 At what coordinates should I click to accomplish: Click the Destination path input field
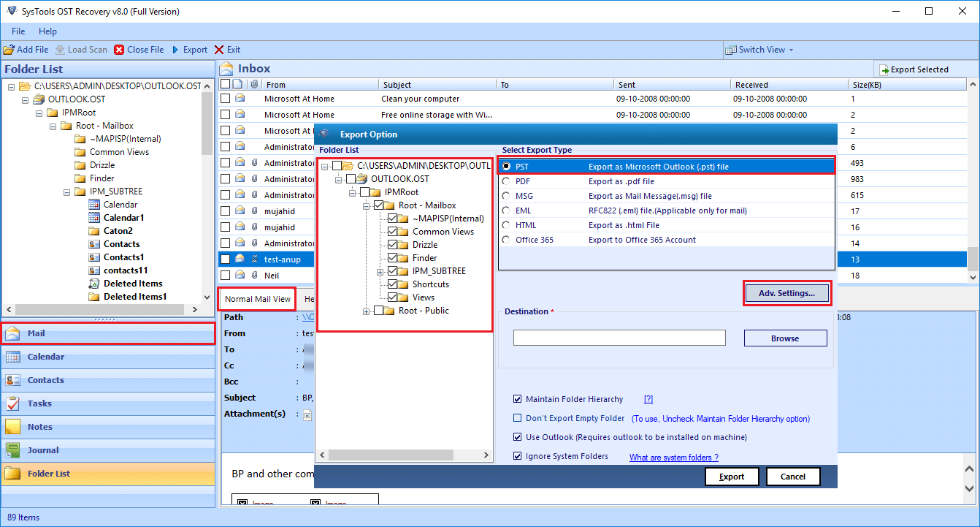(619, 338)
